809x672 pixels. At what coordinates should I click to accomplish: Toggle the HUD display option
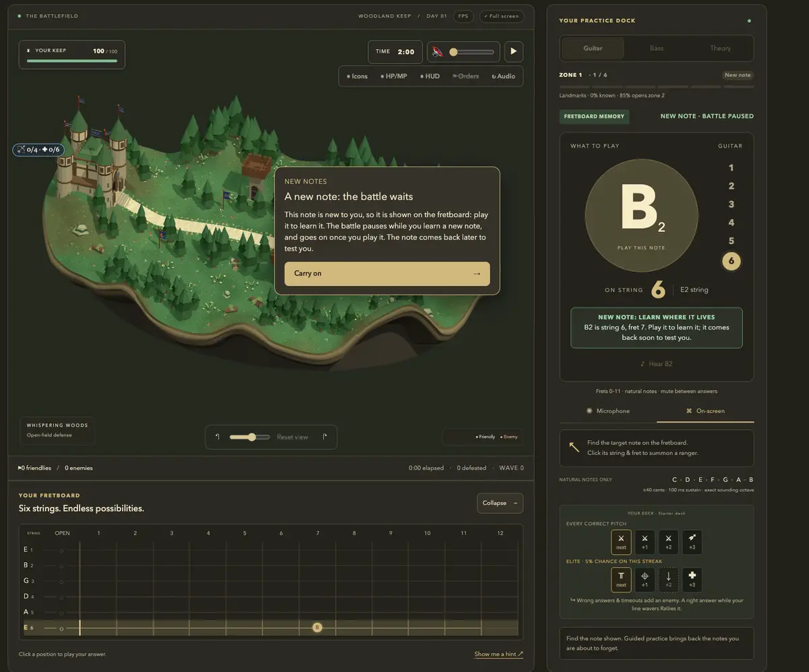[x=429, y=76]
